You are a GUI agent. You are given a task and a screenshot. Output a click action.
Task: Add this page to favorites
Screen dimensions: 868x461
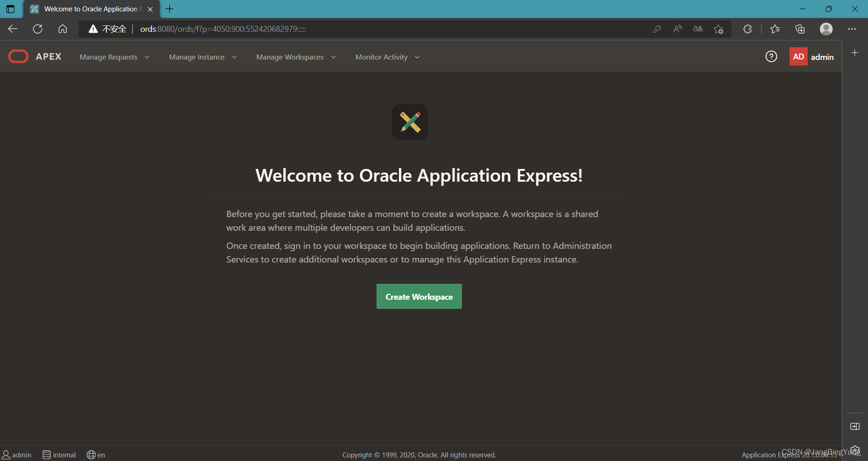click(718, 29)
